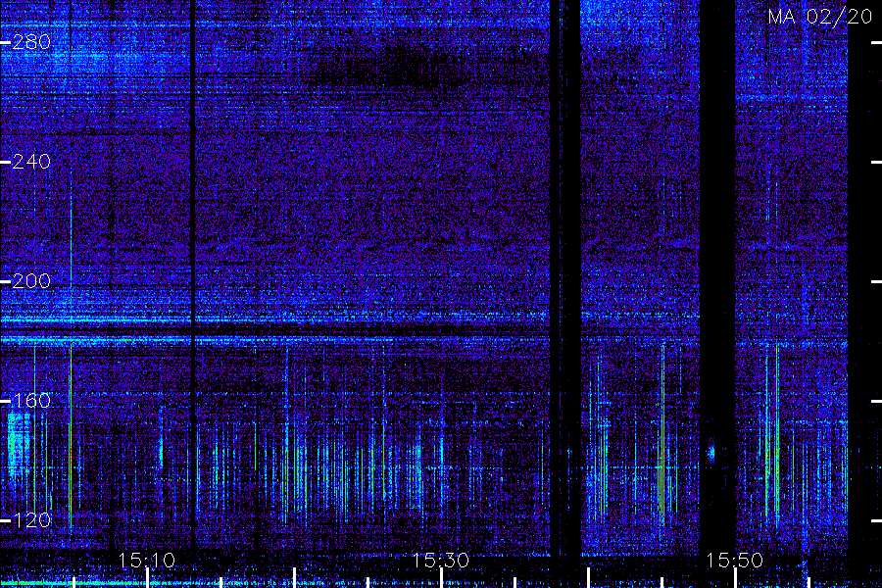The image size is (882, 588).
Task: Click the tick mark below 15:30
Action: pos(441,578)
